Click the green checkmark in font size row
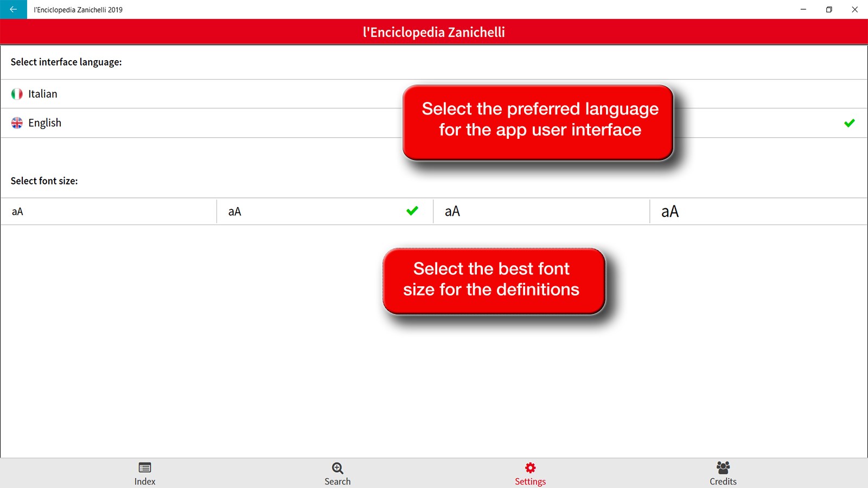The height and width of the screenshot is (488, 868). (x=412, y=210)
